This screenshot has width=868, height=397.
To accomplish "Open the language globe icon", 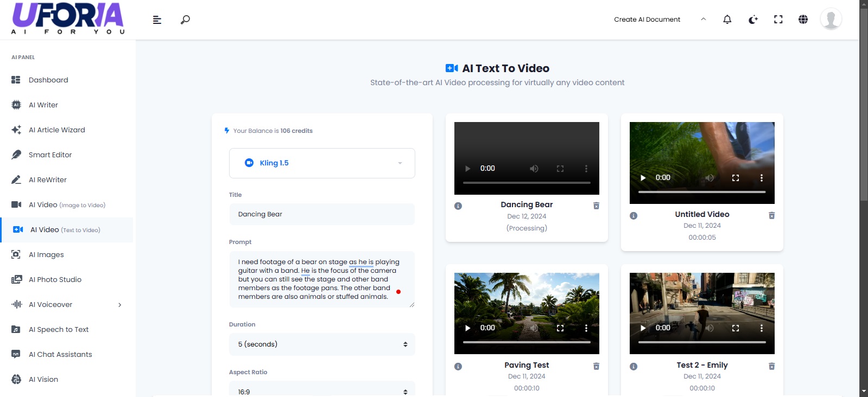I will coord(803,20).
